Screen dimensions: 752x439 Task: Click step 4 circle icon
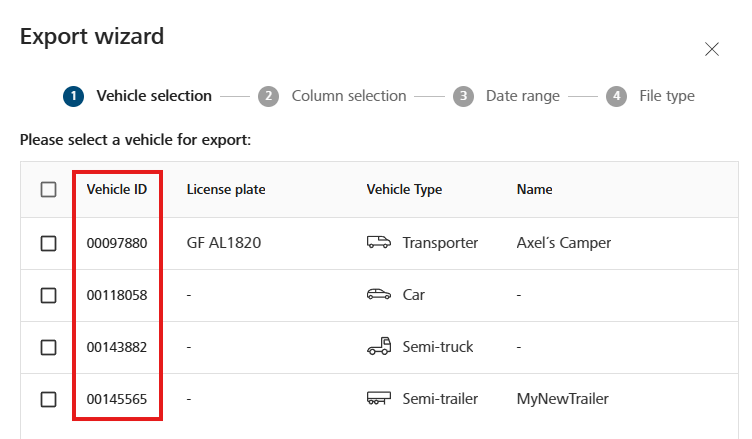pos(616,96)
